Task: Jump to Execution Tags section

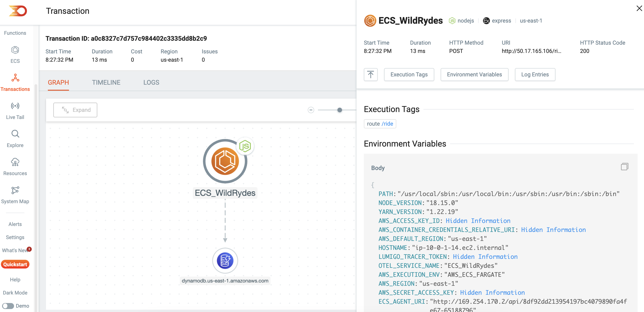Action: (409, 75)
